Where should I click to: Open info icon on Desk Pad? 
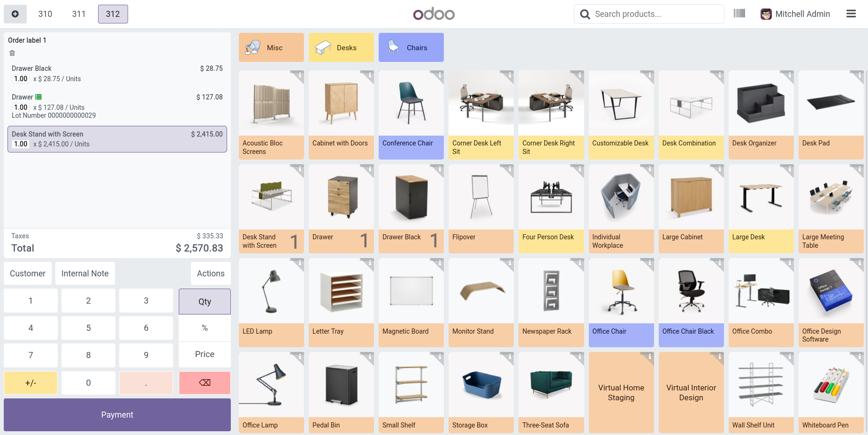click(860, 75)
